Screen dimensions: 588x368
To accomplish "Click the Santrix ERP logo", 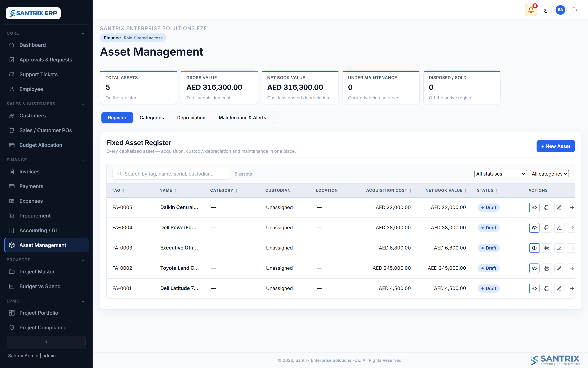I will [x=33, y=13].
